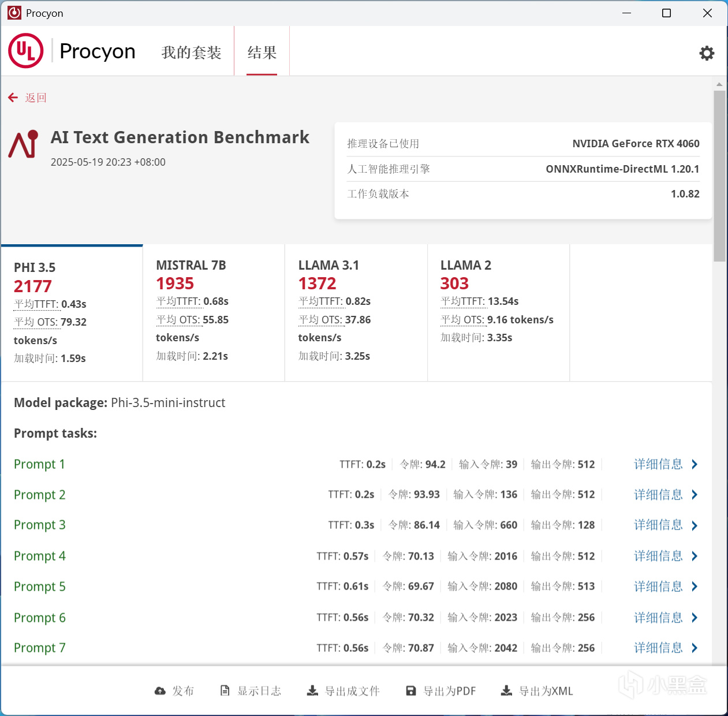Screen dimensions: 728x716
Task: Switch to the 我的套装 tab
Action: [x=191, y=52]
